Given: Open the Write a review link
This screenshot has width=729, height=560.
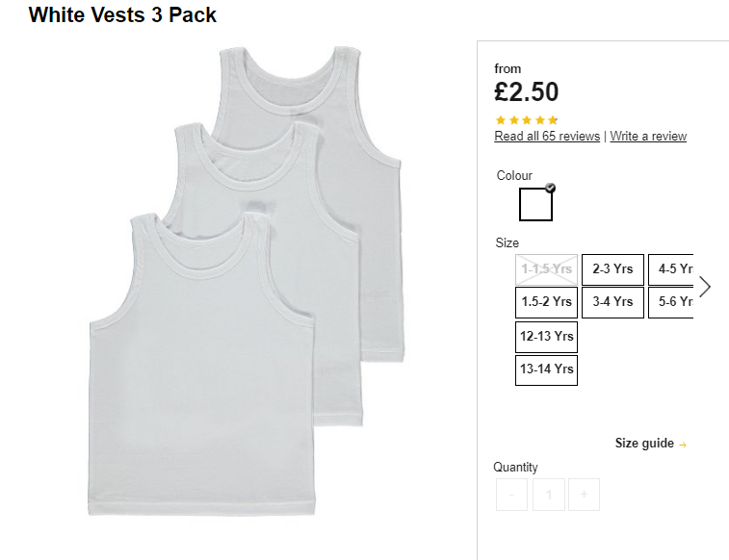Looking at the screenshot, I should (648, 136).
